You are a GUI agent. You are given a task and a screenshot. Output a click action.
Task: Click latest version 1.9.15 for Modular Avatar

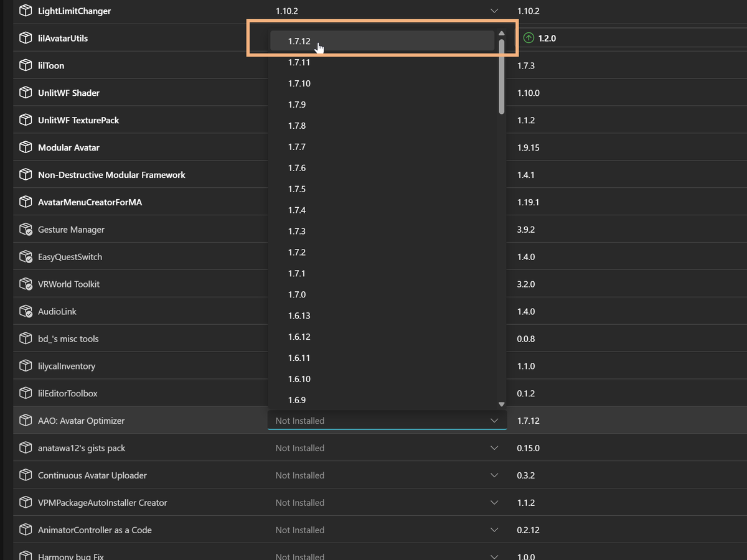click(x=529, y=147)
